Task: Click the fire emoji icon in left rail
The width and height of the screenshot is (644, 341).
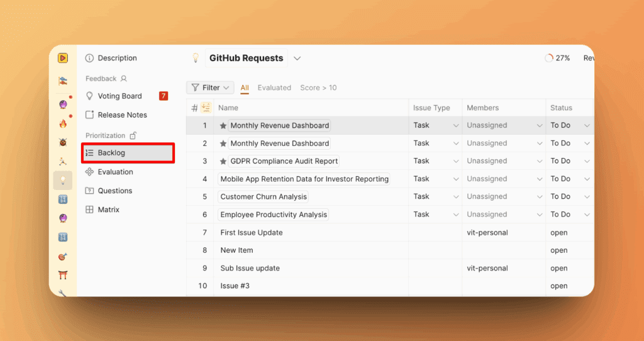Action: (63, 124)
